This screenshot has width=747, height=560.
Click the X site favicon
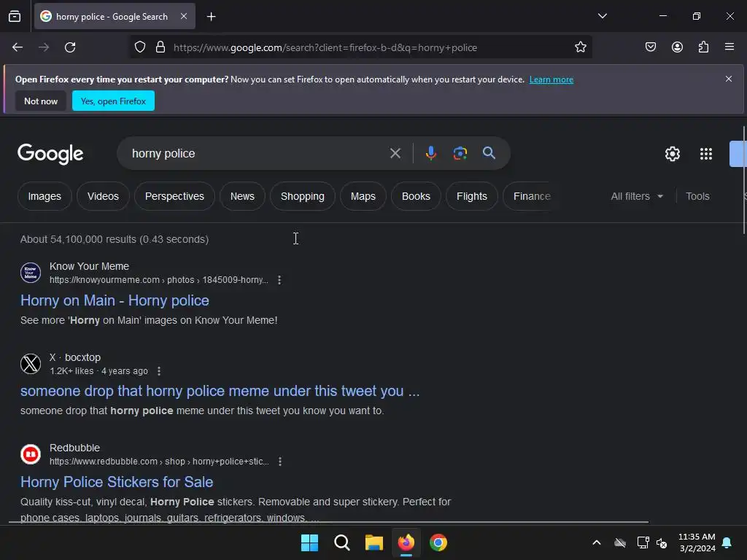31,364
